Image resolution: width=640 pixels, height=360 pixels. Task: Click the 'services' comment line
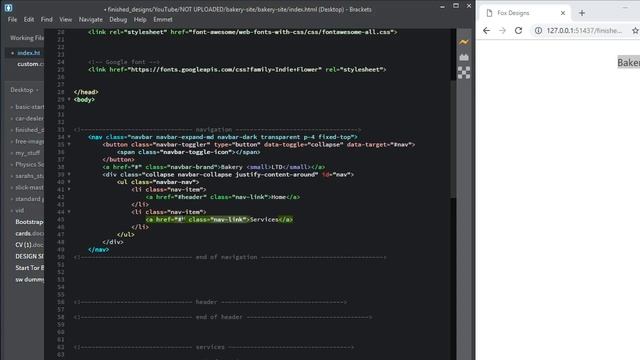pos(214,347)
